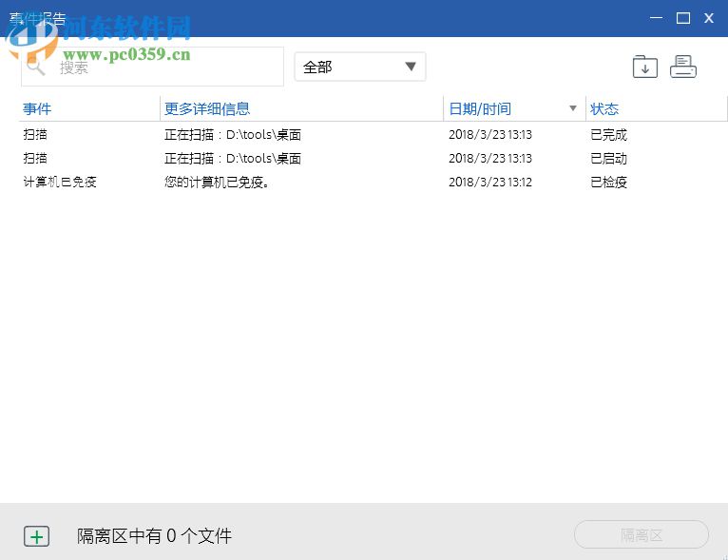Click the 已启动 status cell
This screenshot has height=560, width=728.
pos(608,159)
